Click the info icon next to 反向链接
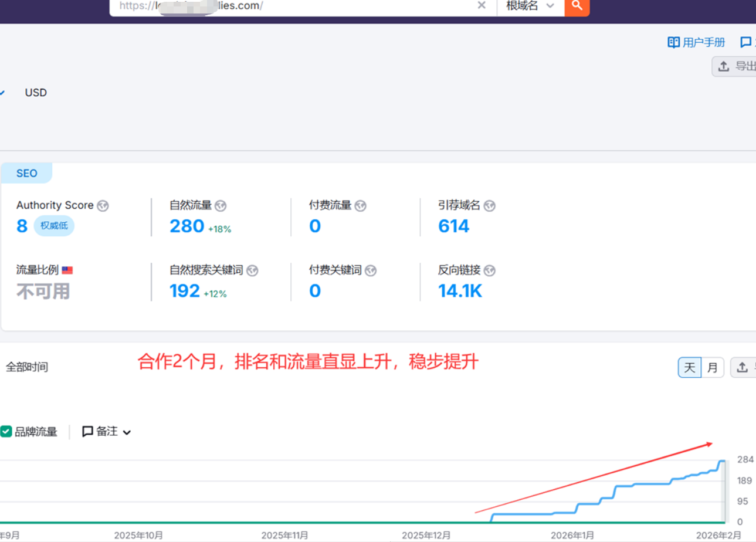 tap(490, 270)
